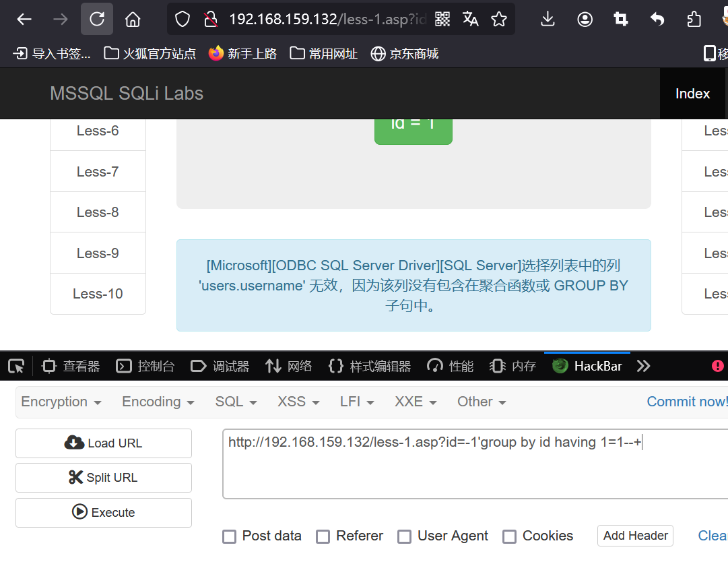This screenshot has width=728, height=564.
Task: Open the Downloads panel
Action: coord(547,19)
